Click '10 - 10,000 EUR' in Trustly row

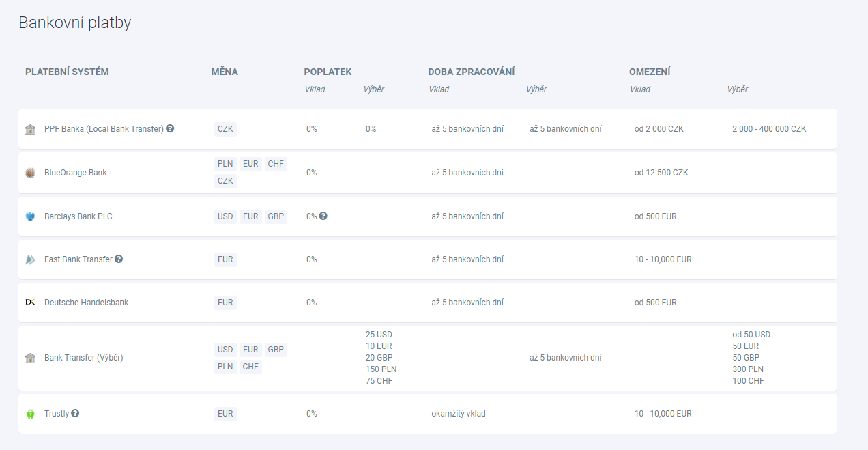663,414
